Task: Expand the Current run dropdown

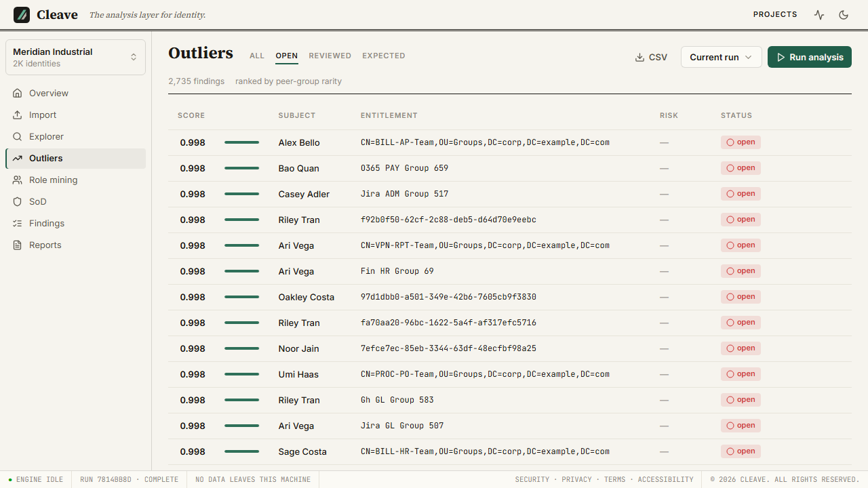Action: point(722,57)
